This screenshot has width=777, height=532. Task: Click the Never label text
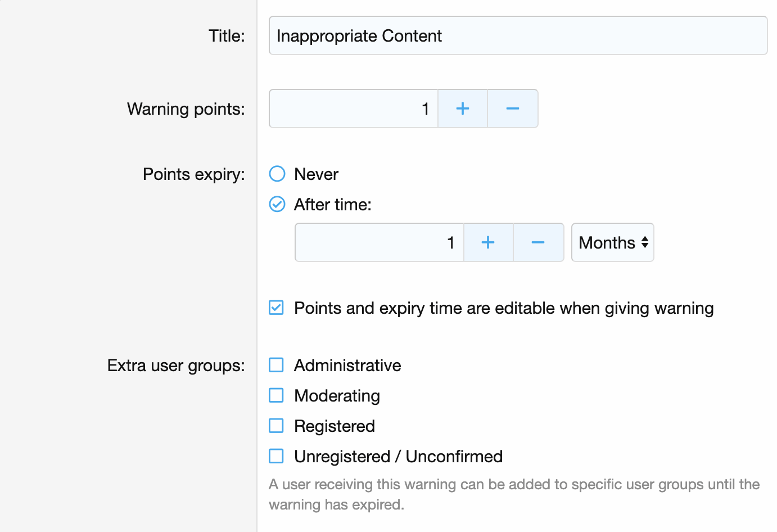pos(316,174)
